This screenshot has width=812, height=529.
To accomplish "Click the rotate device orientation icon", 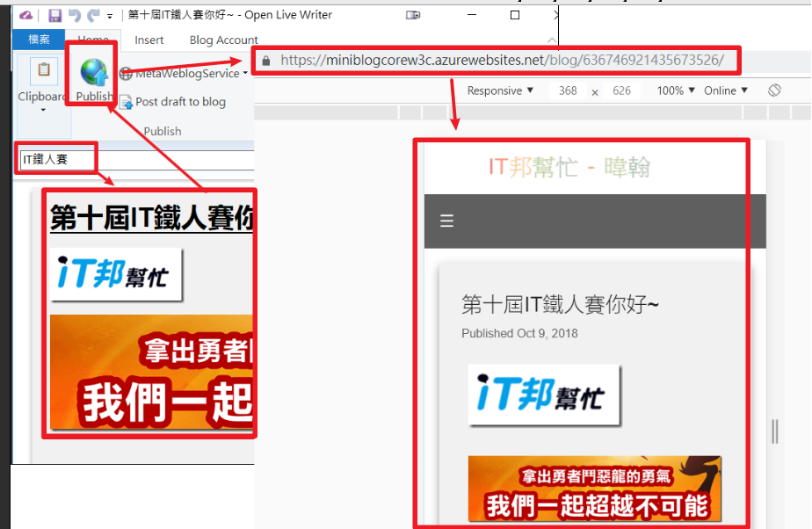I will 774,91.
